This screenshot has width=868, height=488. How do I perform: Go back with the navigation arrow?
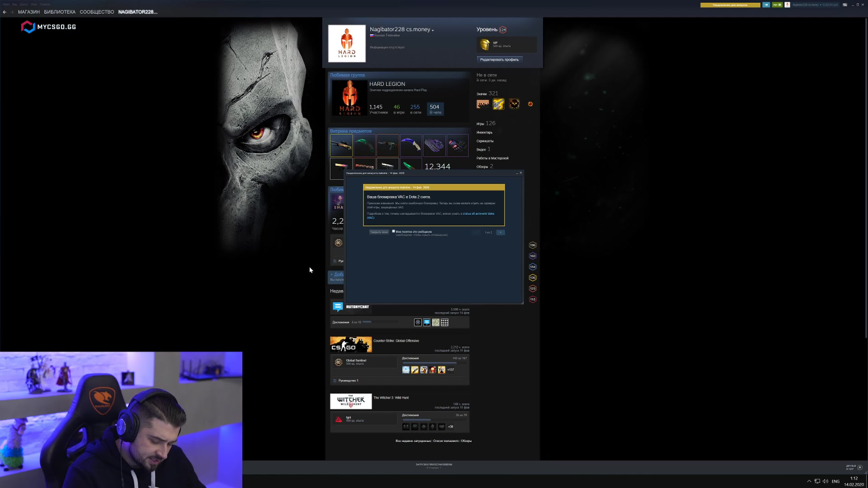coord(5,12)
